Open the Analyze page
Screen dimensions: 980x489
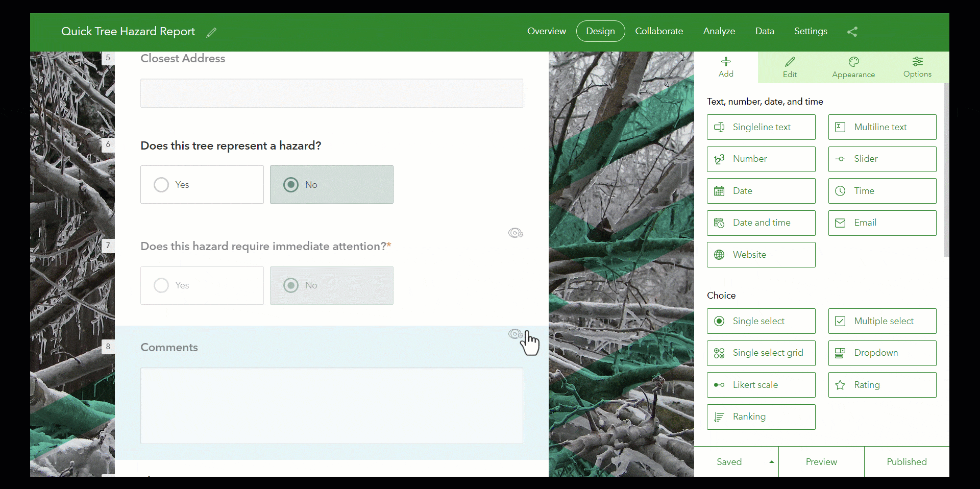click(x=719, y=31)
